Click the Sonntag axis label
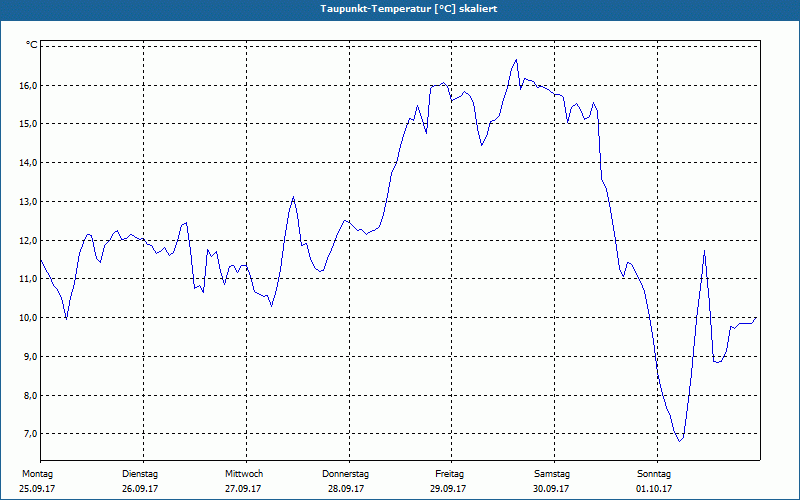800x500 pixels. click(654, 474)
